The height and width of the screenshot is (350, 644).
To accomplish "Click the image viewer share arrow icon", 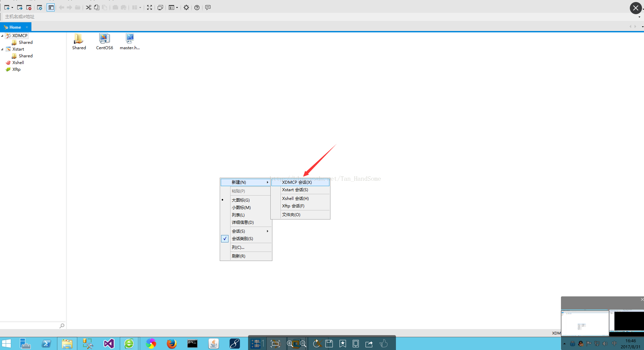I will point(369,344).
